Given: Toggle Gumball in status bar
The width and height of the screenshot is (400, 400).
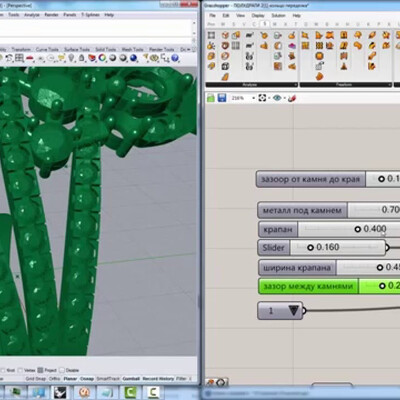Looking at the screenshot, I should [x=131, y=379].
